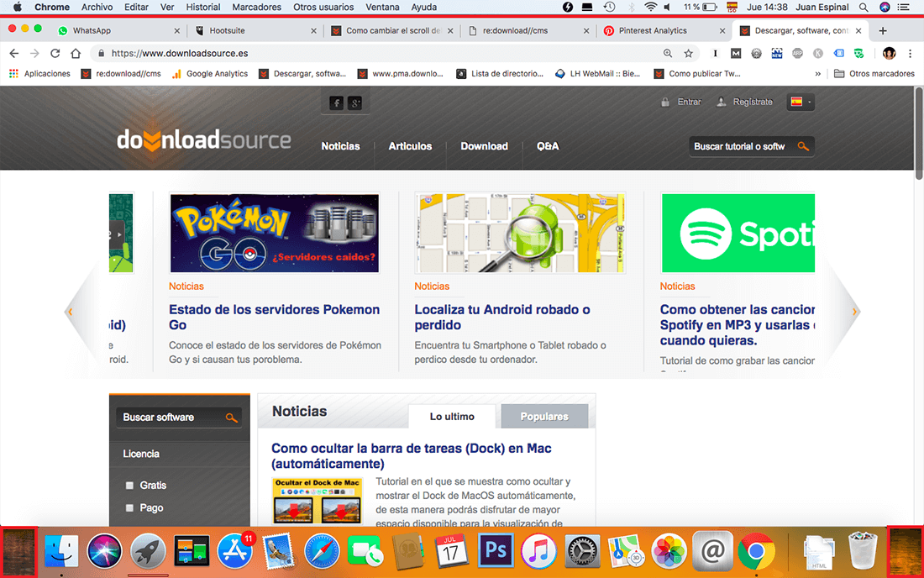Viewport: 924px width, 578px height.
Task: Open Maps from the Dock
Action: tap(626, 551)
